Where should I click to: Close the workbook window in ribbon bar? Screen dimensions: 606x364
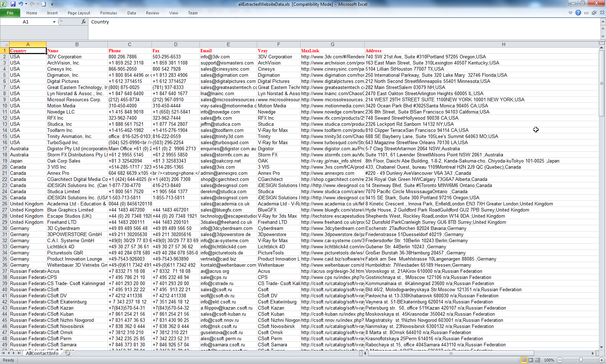(x=602, y=13)
